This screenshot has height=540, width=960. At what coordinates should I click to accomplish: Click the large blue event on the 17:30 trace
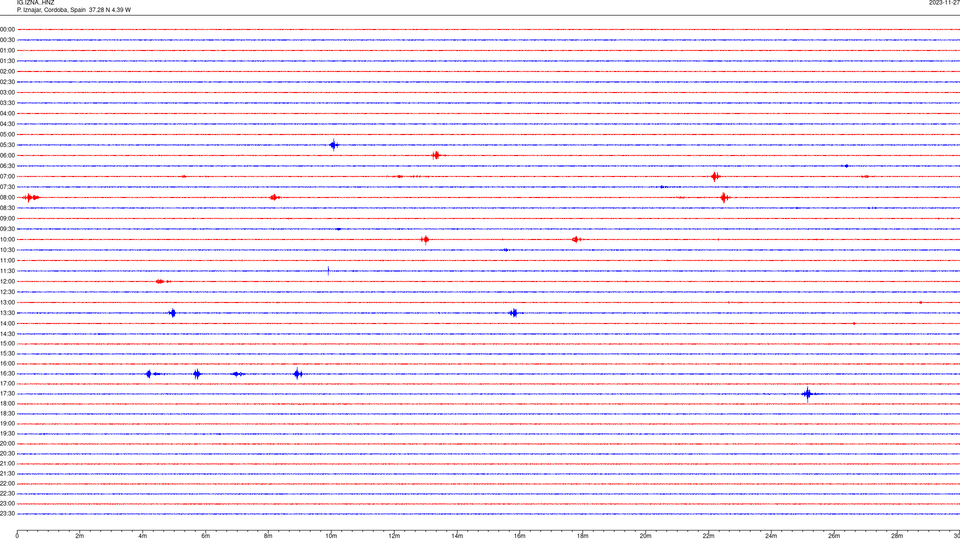[x=808, y=394]
